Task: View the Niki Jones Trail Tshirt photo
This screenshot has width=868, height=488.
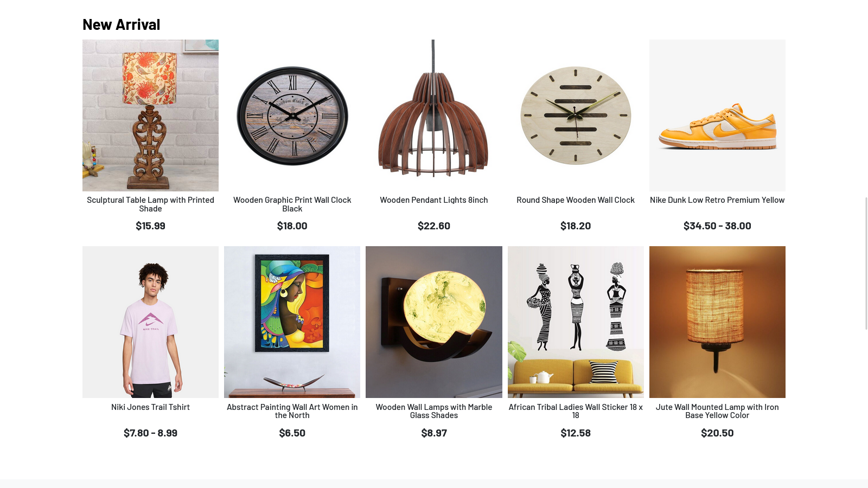Action: coord(150,322)
